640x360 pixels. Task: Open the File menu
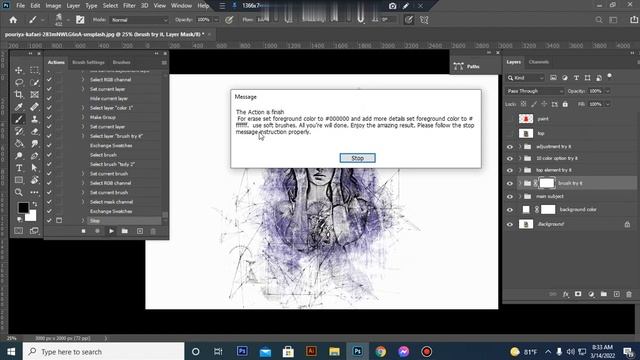coord(20,6)
